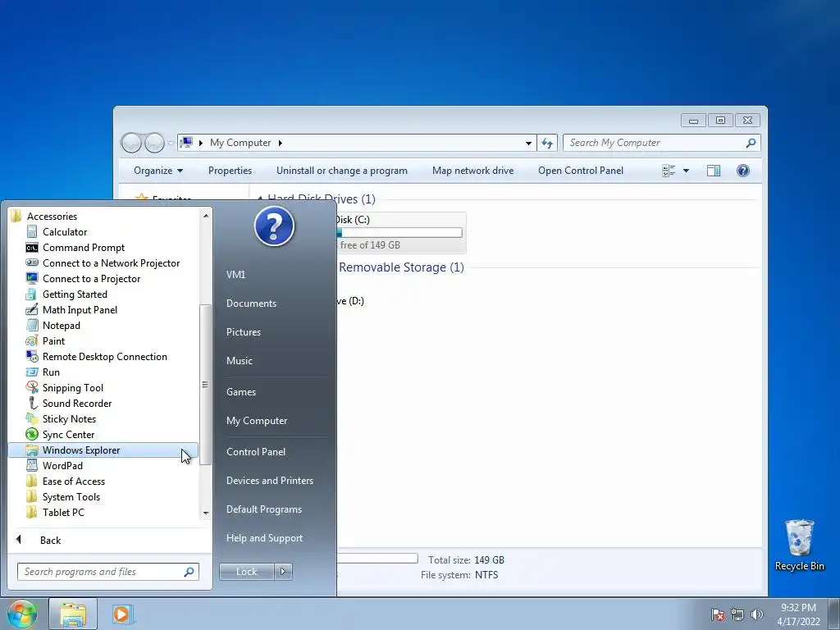Image resolution: width=840 pixels, height=630 pixels.
Task: Open Connect to a Projector entry
Action: [x=91, y=279]
